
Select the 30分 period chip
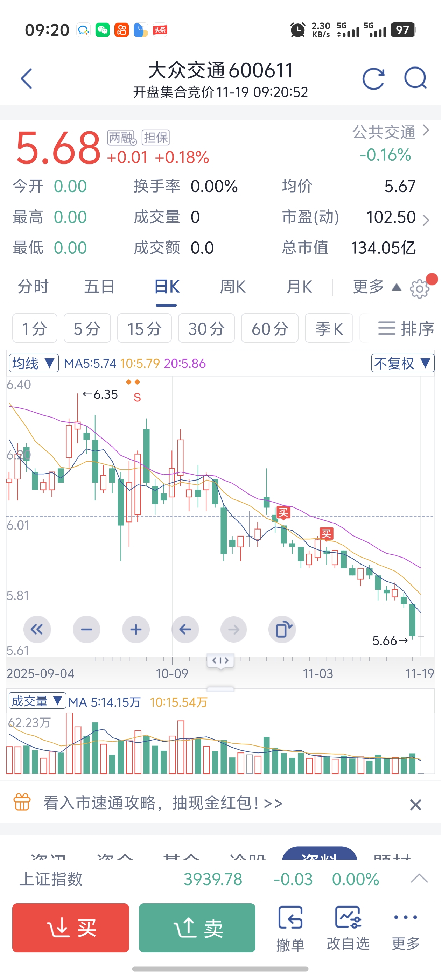206,328
